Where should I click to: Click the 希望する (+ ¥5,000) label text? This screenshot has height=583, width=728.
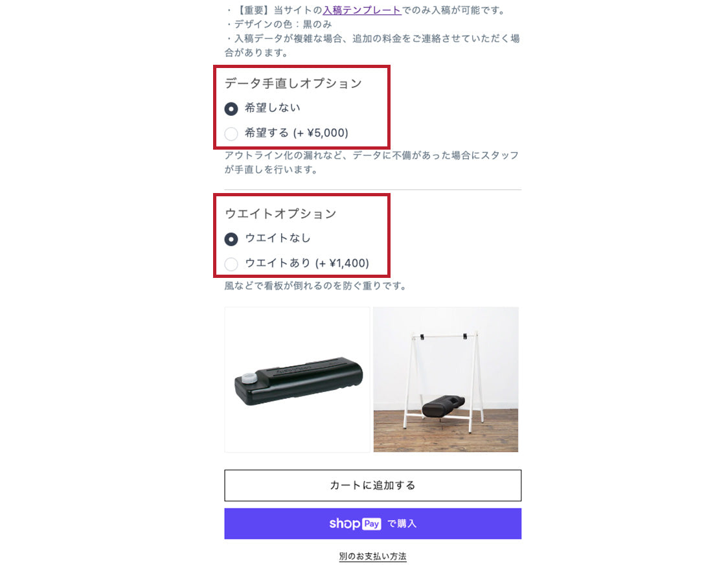297,133
